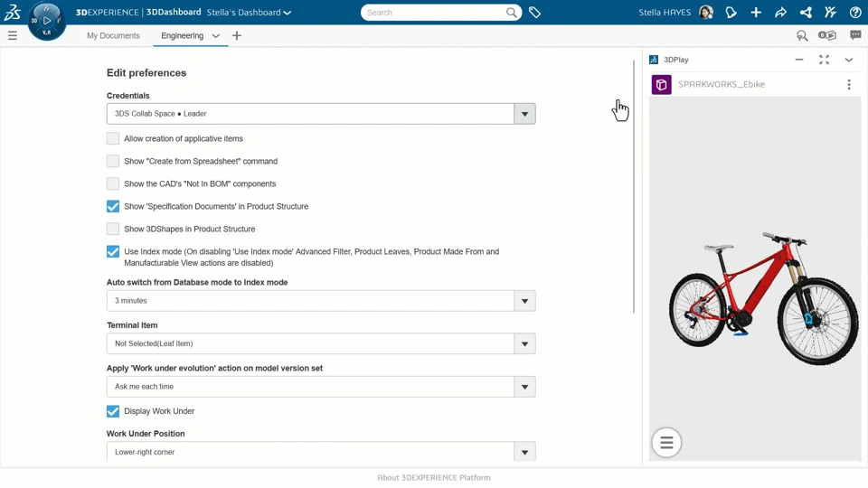Open the round 3DPlay menu button

coord(666,443)
